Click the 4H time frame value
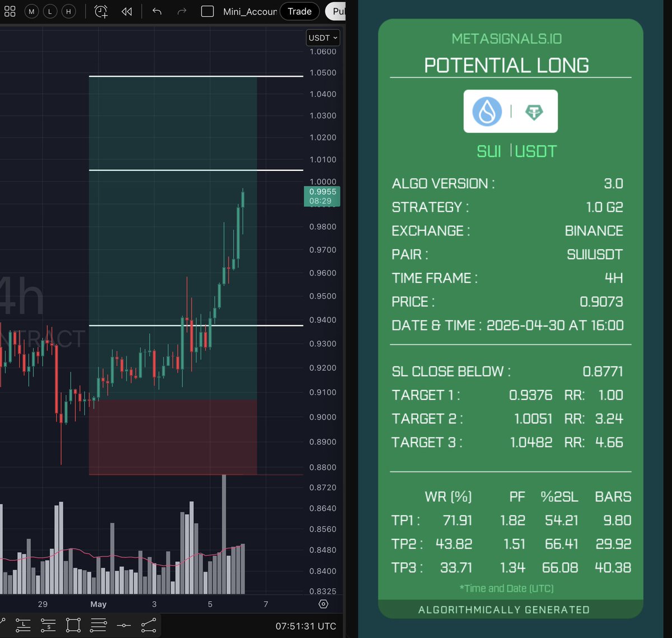 click(x=614, y=278)
